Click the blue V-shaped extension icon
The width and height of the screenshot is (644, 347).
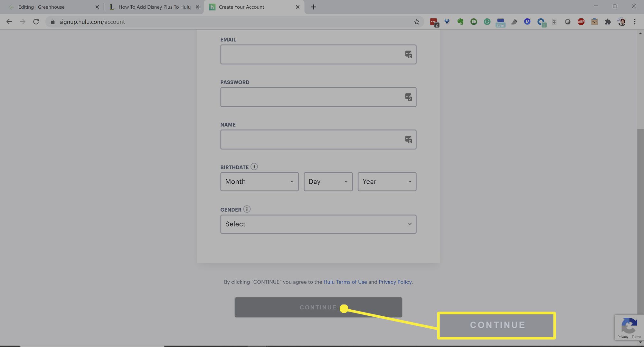point(447,22)
